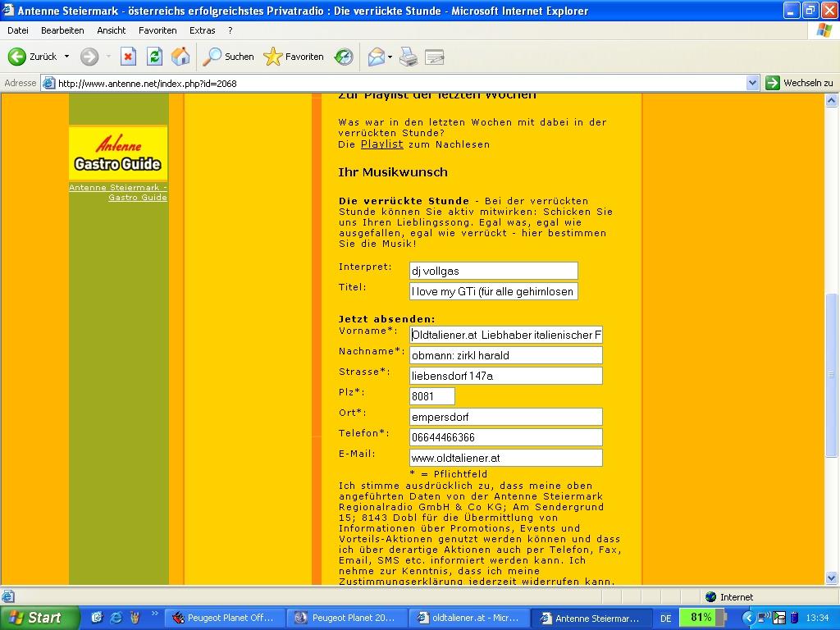Viewport: 840px width, 630px height.
Task: Open the ? help menu
Action: click(231, 30)
